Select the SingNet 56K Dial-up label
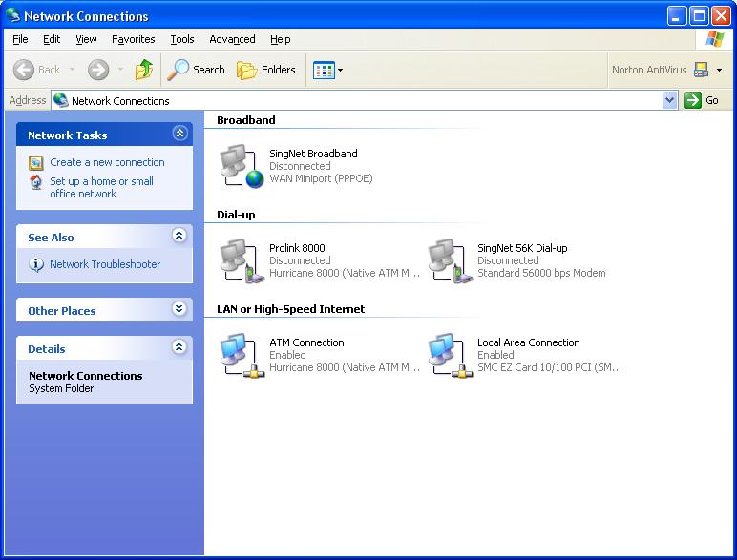This screenshot has height=560, width=737. click(x=522, y=248)
